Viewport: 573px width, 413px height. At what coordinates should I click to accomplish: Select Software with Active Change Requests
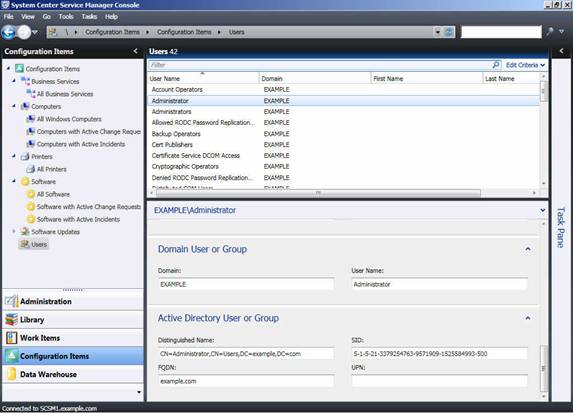point(89,207)
